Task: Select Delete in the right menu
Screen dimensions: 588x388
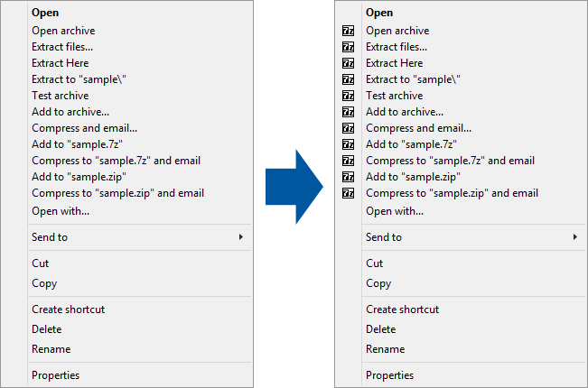Action: [x=380, y=329]
